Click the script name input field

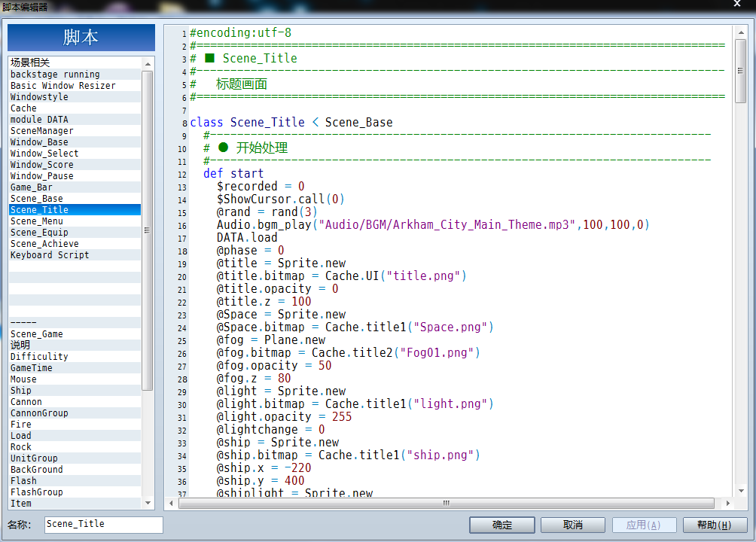tap(104, 524)
